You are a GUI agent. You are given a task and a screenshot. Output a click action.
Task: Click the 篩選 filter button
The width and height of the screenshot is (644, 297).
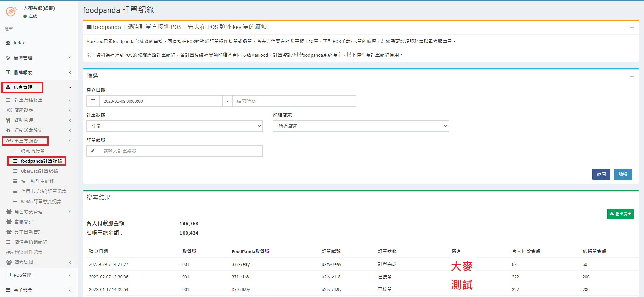click(x=623, y=174)
